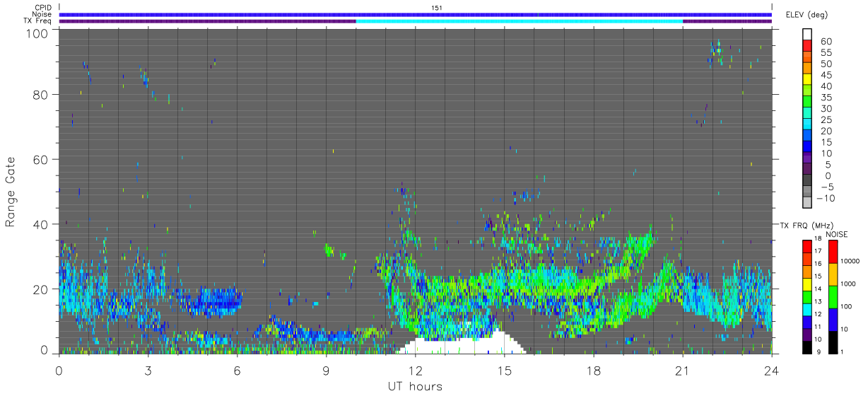Click the white swatch atop the ELEV colorbar
The height and width of the screenshot is (401, 868).
807,35
